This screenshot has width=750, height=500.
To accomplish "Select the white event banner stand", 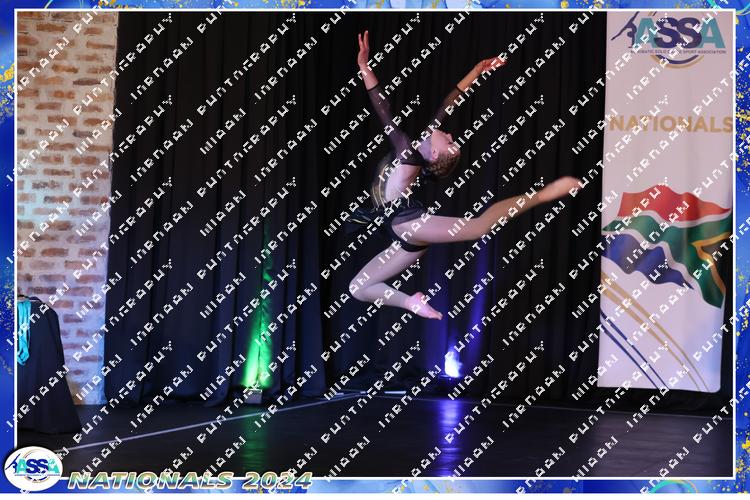I will pos(666,200).
